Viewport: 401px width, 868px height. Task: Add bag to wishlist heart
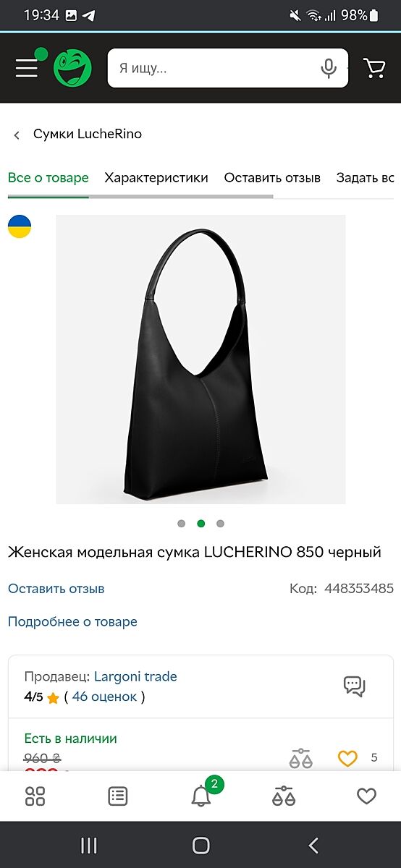pos(347,758)
